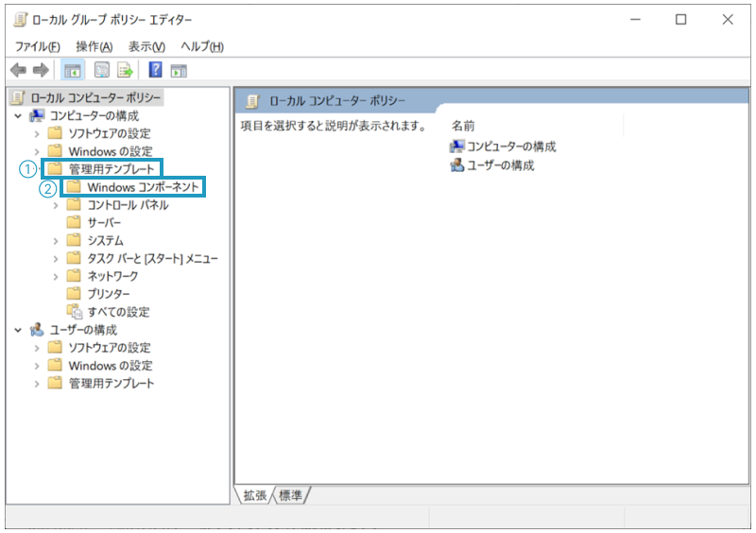
Task: Click コンピューターの構成 text in the right pane list
Action: 511,146
